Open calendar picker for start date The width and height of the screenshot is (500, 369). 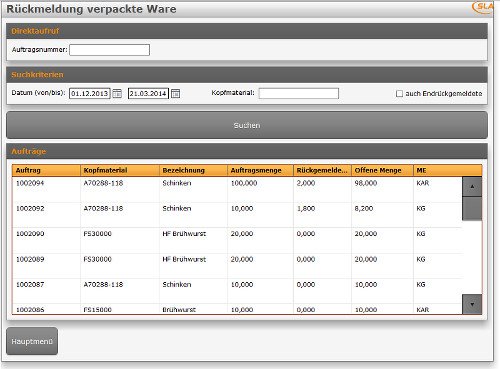(117, 94)
